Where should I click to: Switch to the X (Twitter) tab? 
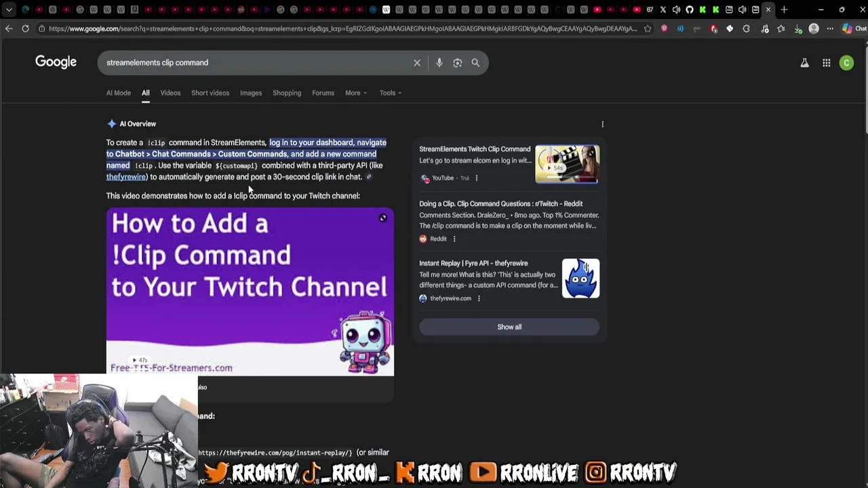(663, 9)
